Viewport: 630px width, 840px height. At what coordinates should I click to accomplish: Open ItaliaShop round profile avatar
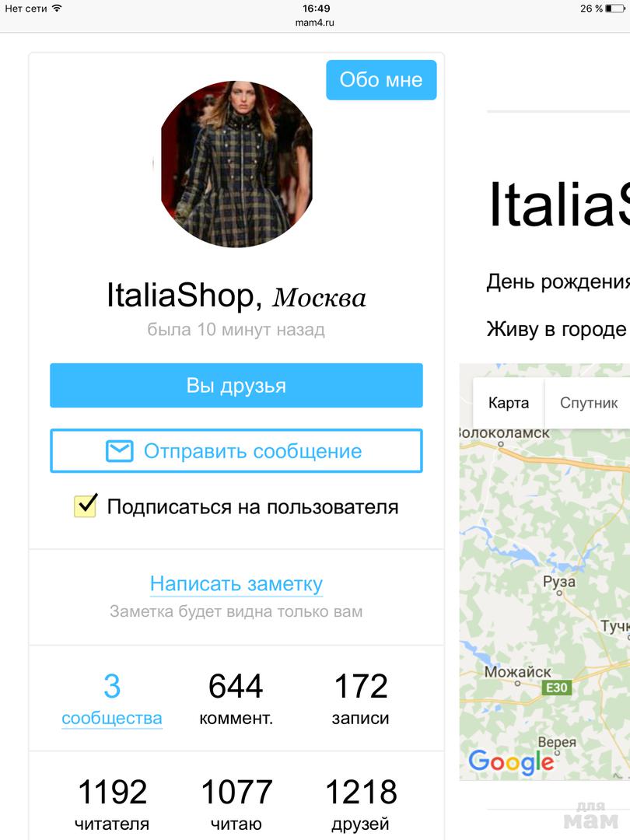coord(236,164)
